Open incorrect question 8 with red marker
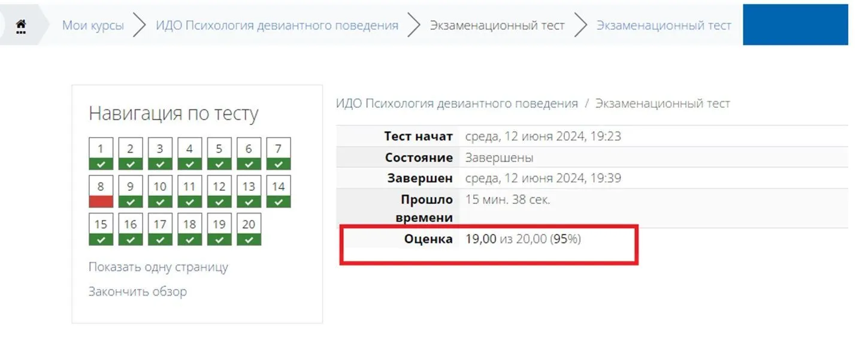Image resolution: width=868 pixels, height=359 pixels. [101, 191]
